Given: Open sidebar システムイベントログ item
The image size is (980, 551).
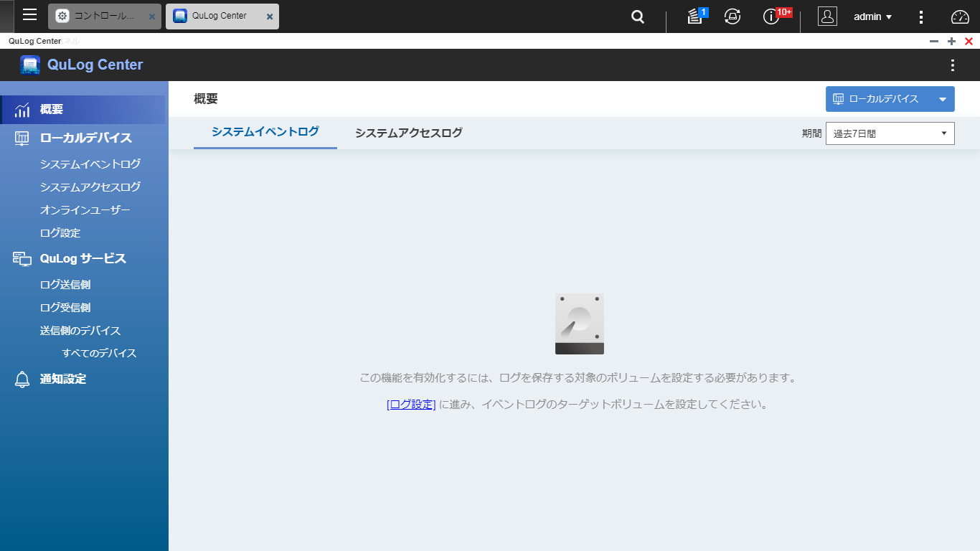Looking at the screenshot, I should tap(90, 164).
